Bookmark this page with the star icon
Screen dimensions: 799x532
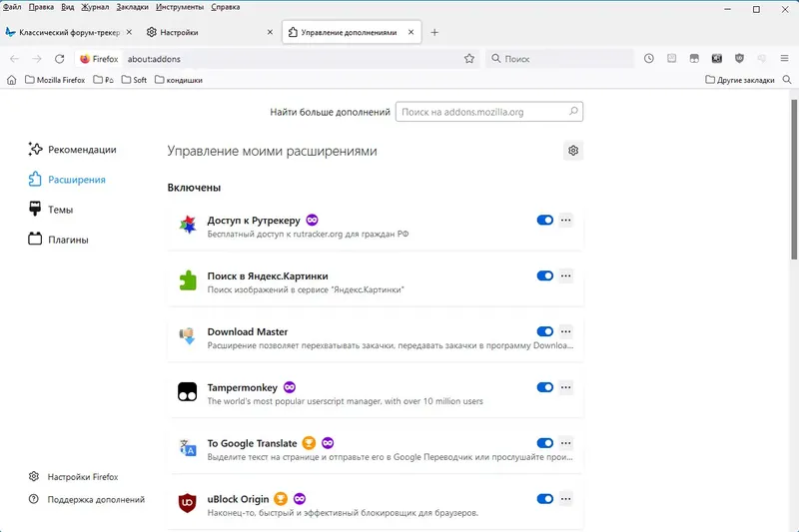(x=469, y=59)
